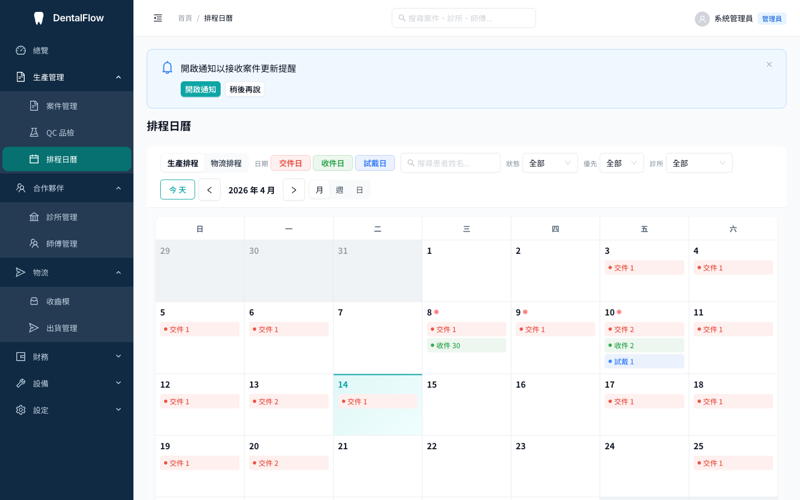
Task: Toggle the 試戴日 date filter tag
Action: point(375,163)
